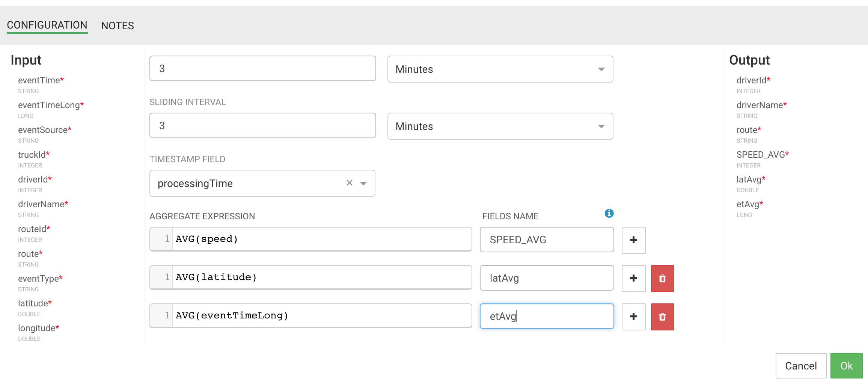Screen dimensions: 868x383
Task: Click route in the Output list
Action: 749,130
